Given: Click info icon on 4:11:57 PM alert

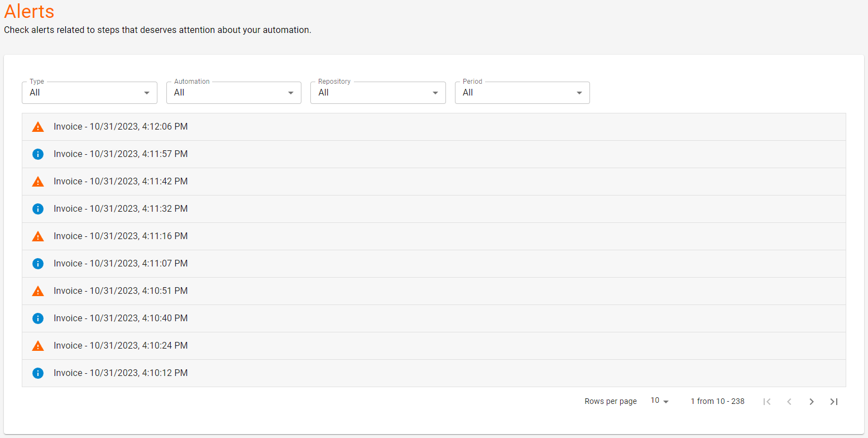Looking at the screenshot, I should [38, 154].
